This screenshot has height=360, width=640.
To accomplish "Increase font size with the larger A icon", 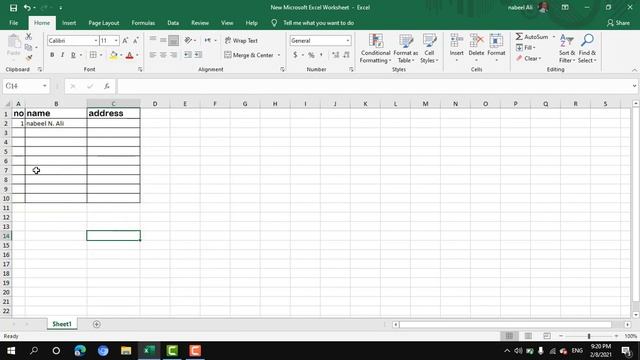I will [125, 40].
